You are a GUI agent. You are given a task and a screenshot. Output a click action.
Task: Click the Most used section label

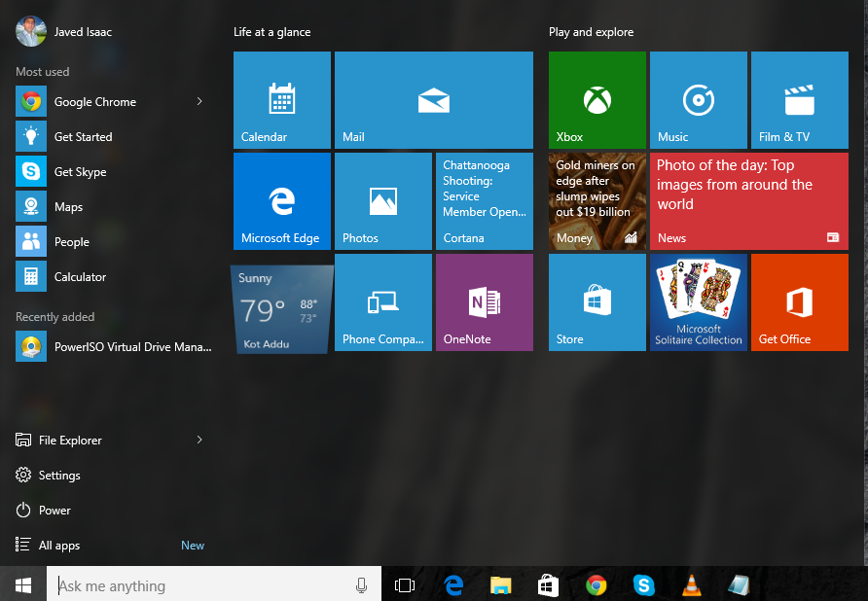(x=43, y=72)
